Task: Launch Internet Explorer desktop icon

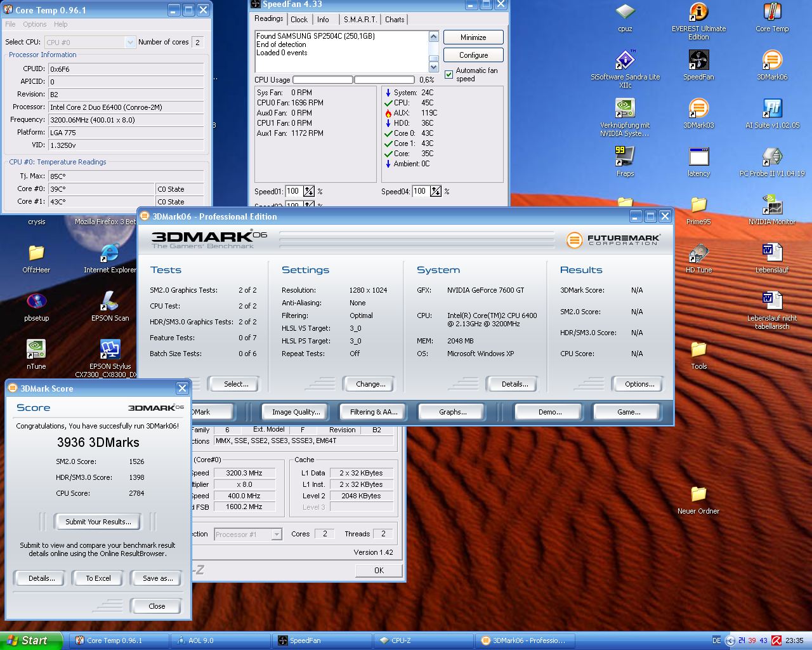Action: pos(110,258)
